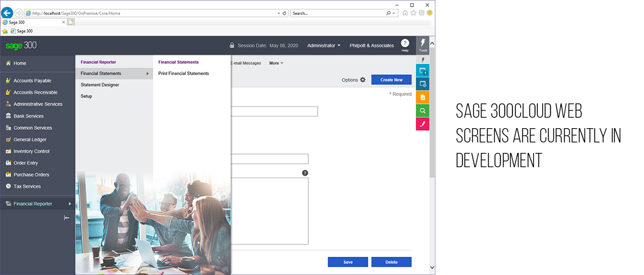
Task: Click the small lightning bolt below Tools
Action: click(x=423, y=60)
